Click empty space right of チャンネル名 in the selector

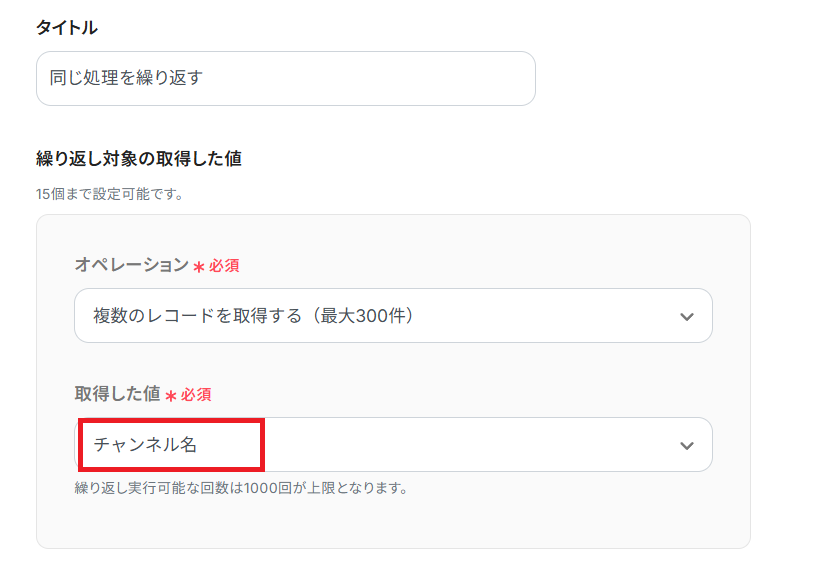point(450,445)
